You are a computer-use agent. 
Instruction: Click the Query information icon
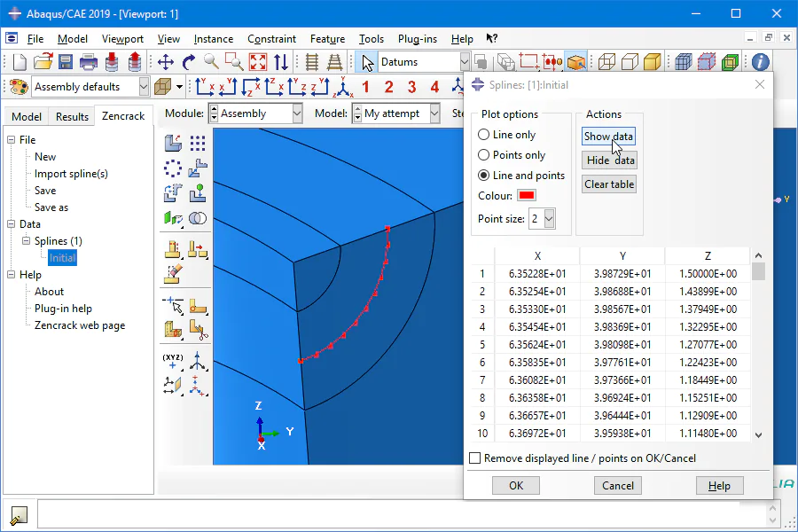click(761, 62)
